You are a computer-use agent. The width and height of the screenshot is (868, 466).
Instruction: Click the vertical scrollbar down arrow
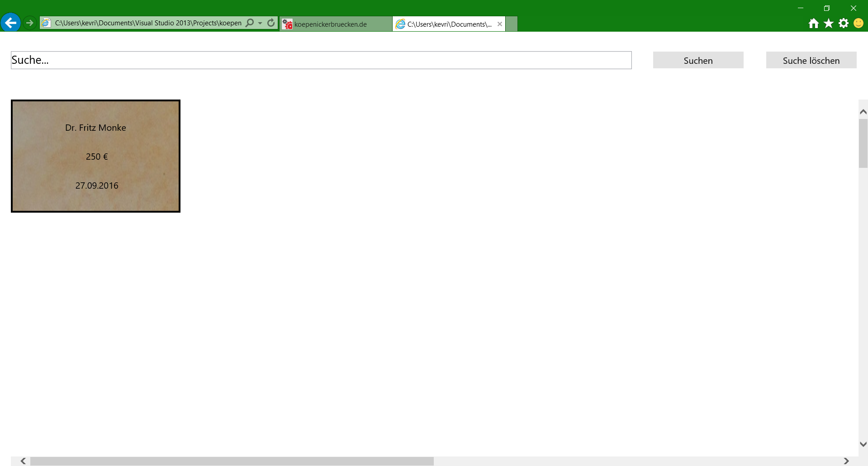(x=863, y=444)
